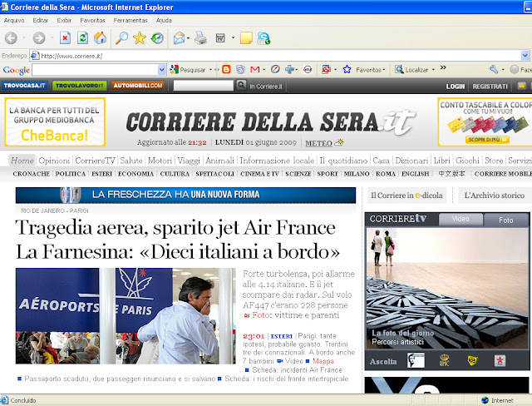Show more Google toolbar buttons chevron
The width and height of the screenshot is (532, 406).
click(443, 67)
